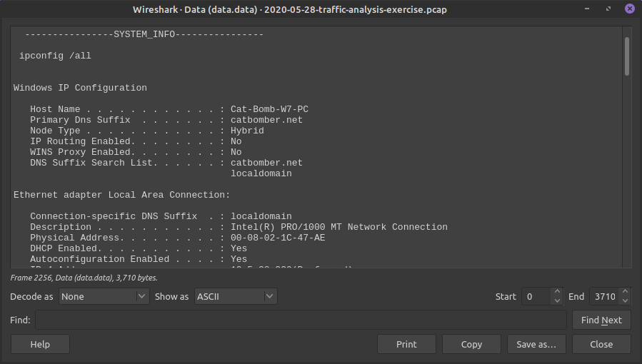Click the 'Windows IP Configuration' line
This screenshot has height=364, width=642.
[x=80, y=88]
